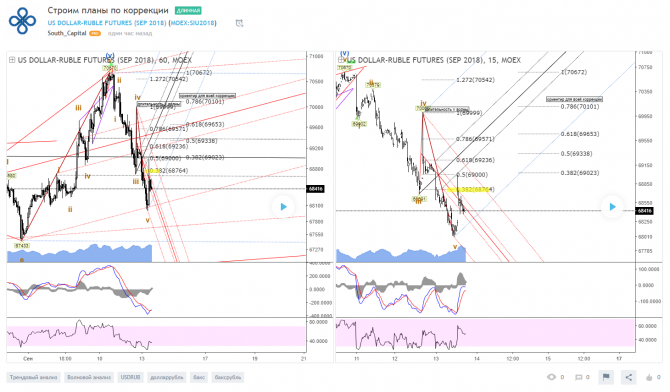Play the right 15-minute chart idea
Viewport: 670px width, 392px height.
click(x=612, y=207)
